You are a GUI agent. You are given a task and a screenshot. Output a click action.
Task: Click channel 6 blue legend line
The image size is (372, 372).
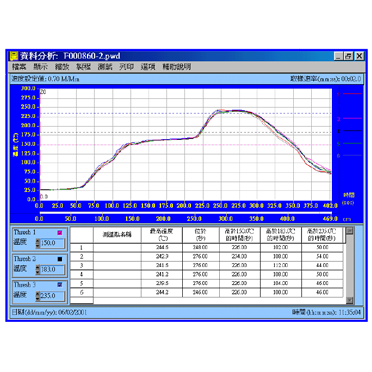click(x=352, y=155)
